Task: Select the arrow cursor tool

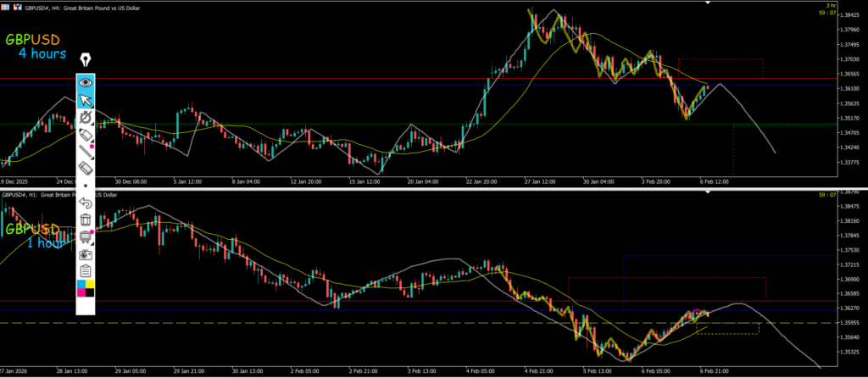Action: pyautogui.click(x=86, y=100)
